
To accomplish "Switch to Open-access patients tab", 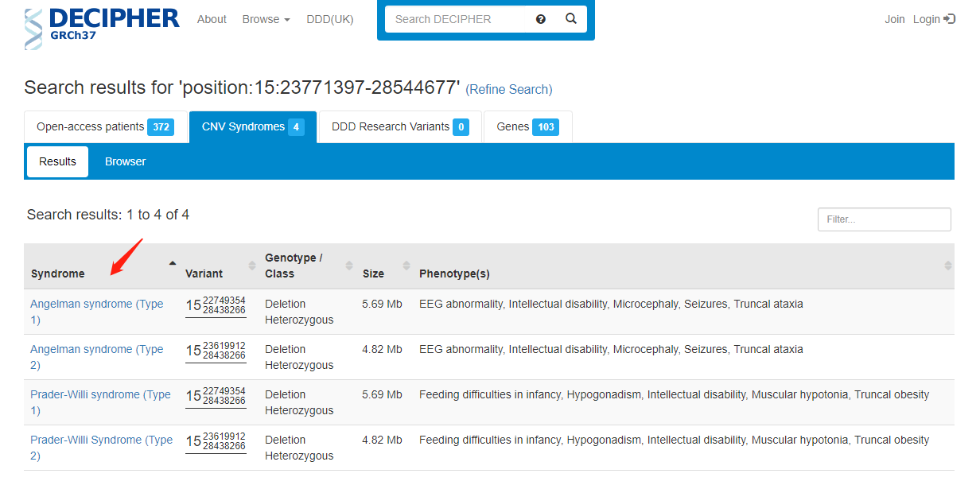I will pyautogui.click(x=106, y=126).
